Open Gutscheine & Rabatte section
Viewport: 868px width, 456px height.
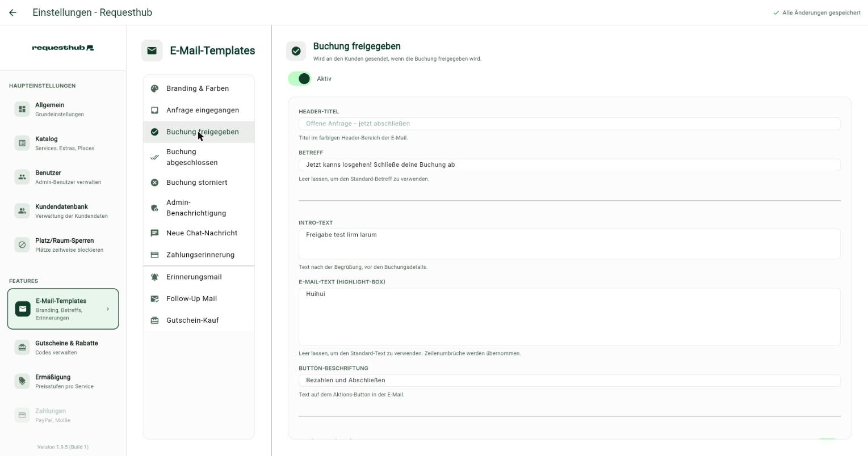click(63, 347)
